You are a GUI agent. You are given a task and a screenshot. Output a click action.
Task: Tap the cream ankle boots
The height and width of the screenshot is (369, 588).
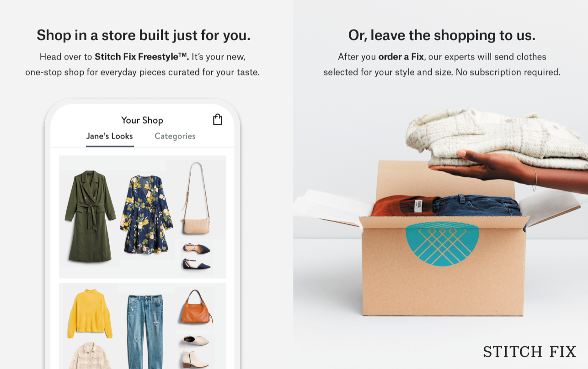(x=196, y=351)
